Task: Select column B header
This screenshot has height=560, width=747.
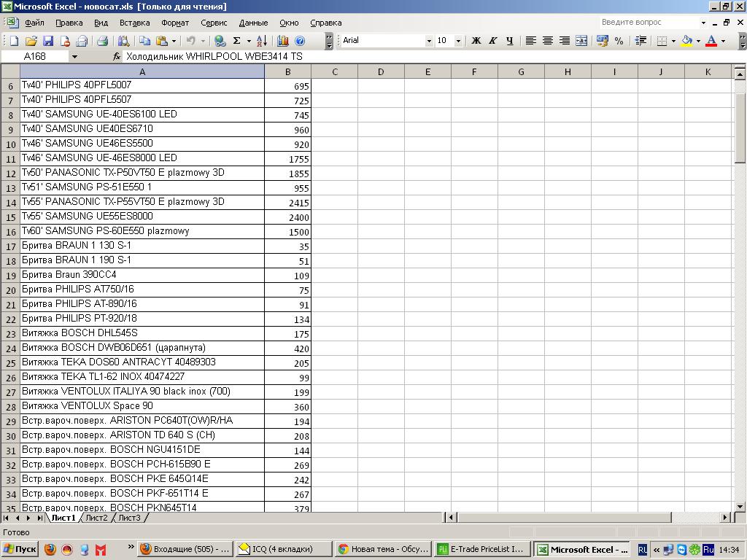Action: [x=287, y=71]
